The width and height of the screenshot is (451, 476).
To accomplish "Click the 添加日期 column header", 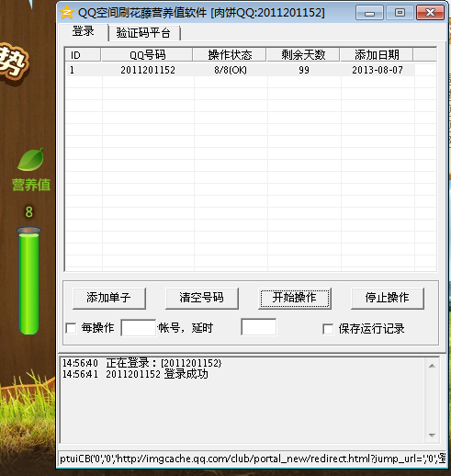I will pyautogui.click(x=377, y=55).
